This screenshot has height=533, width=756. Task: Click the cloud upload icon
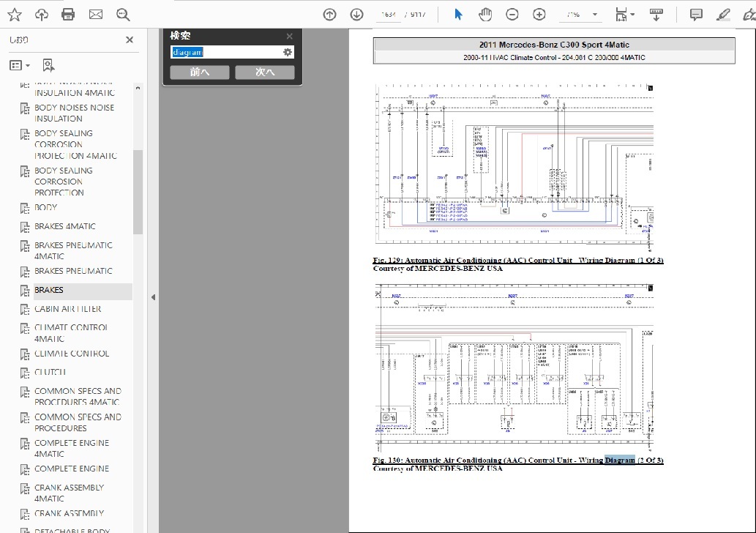tap(42, 15)
